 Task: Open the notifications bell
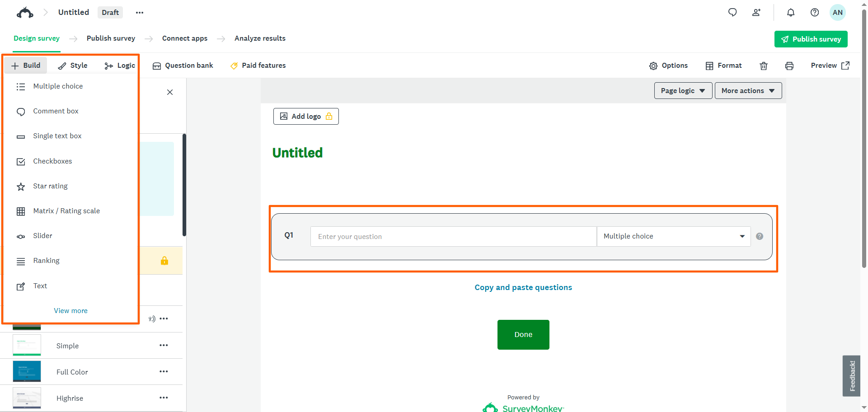click(x=791, y=13)
